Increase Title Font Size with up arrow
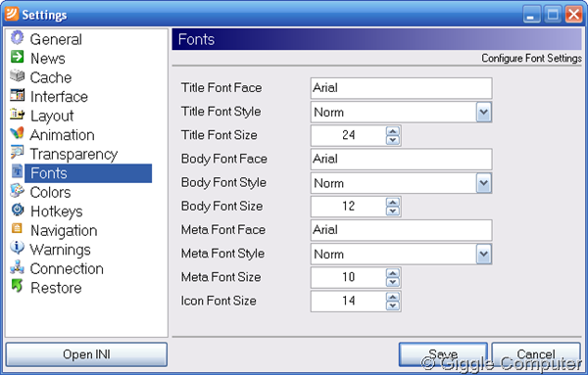588x375 pixels. click(393, 131)
